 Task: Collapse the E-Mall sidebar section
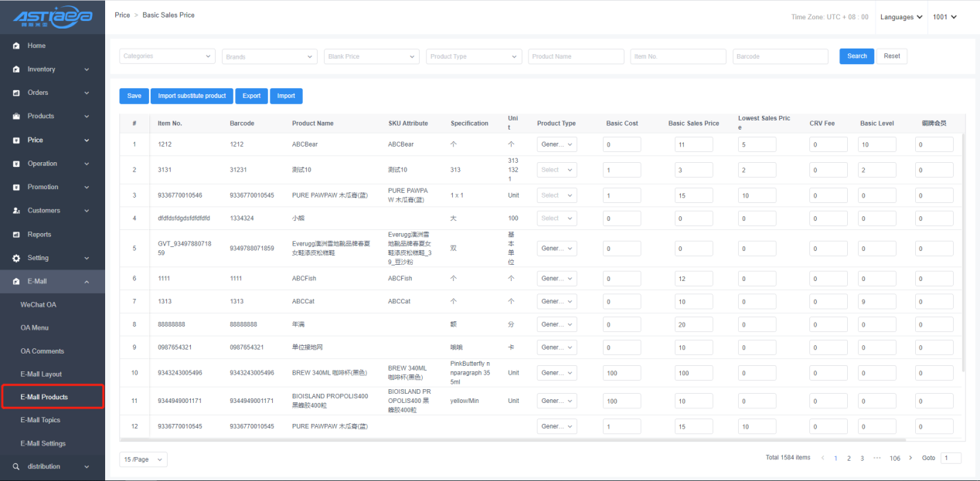point(87,281)
